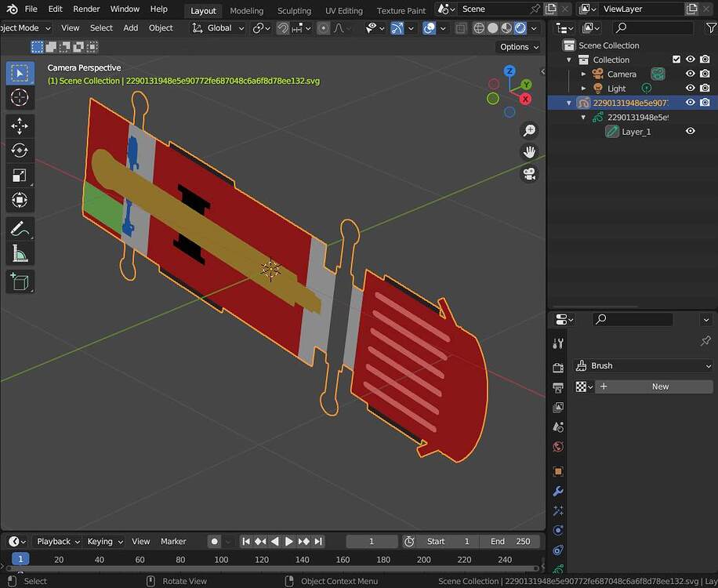Expand the Light tree item
The width and height of the screenshot is (718, 588).
[583, 88]
